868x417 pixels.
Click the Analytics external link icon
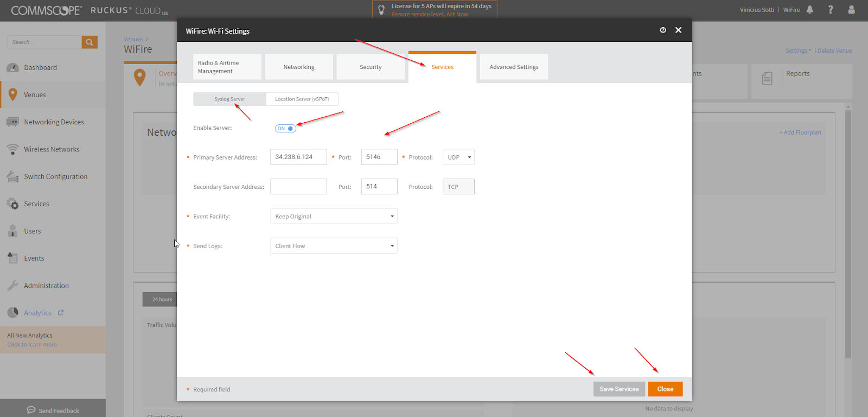(61, 313)
